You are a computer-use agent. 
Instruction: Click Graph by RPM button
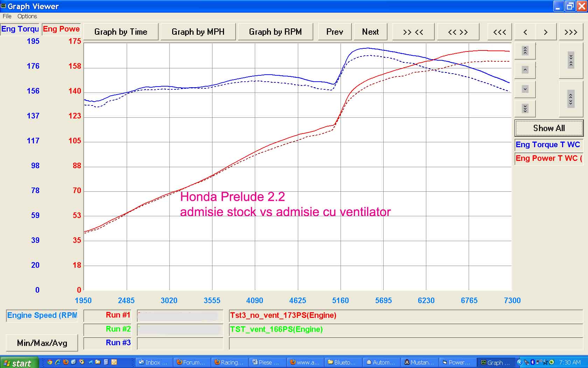coord(275,32)
